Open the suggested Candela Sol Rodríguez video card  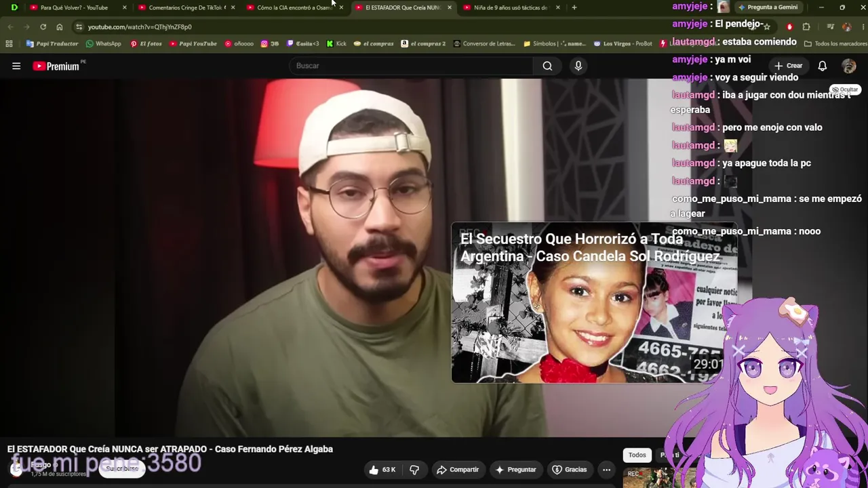594,302
